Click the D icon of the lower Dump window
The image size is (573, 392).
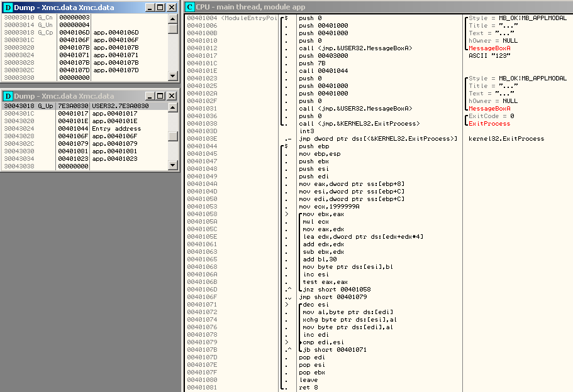pos(8,95)
